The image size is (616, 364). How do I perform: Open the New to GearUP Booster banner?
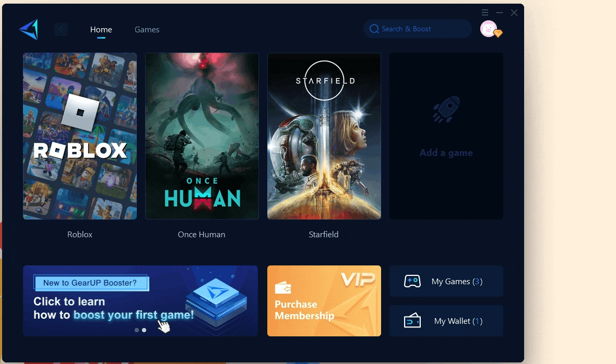(140, 301)
